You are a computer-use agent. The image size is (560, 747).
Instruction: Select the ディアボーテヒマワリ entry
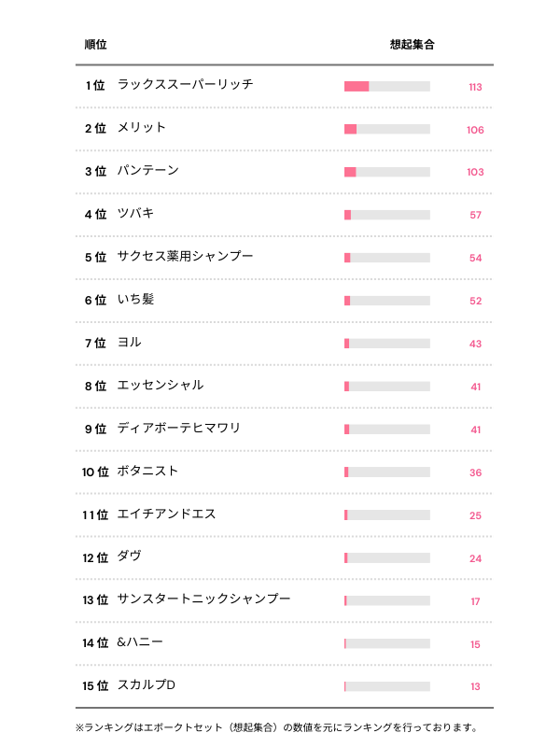pos(179,429)
